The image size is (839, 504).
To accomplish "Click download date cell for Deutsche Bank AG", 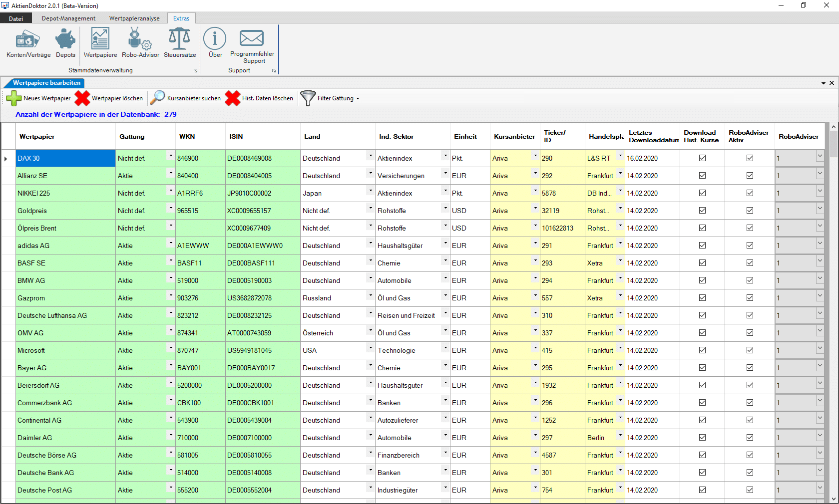I will point(652,473).
